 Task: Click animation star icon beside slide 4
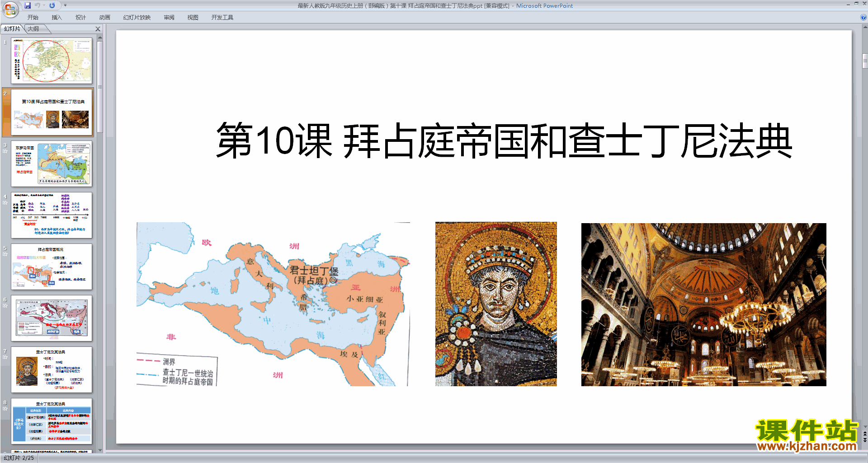pyautogui.click(x=5, y=203)
